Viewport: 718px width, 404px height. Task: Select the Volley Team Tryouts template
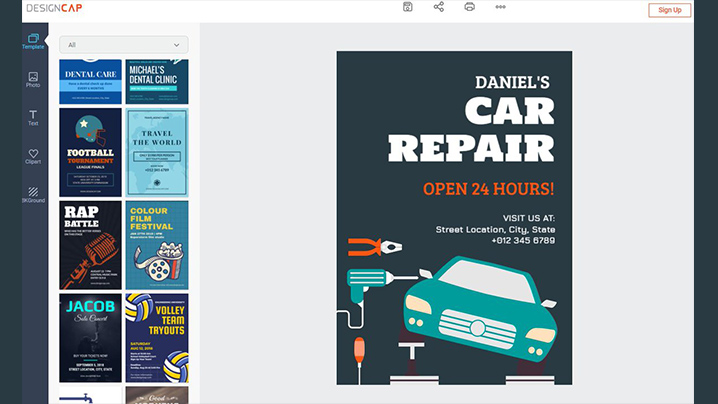156,338
